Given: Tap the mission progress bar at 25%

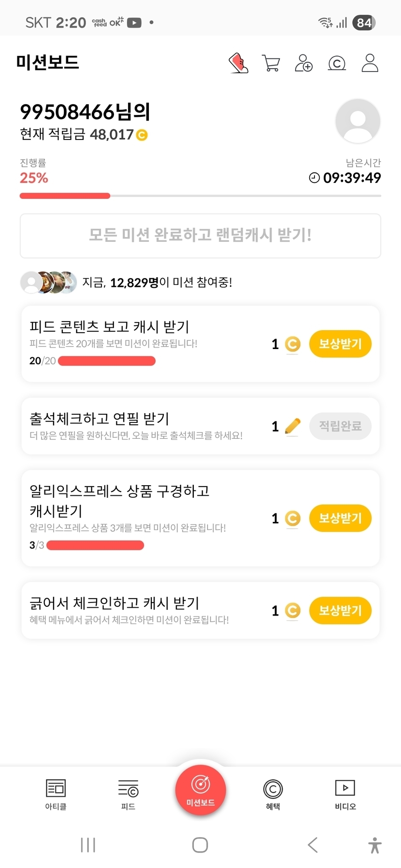Looking at the screenshot, I should click(200, 196).
